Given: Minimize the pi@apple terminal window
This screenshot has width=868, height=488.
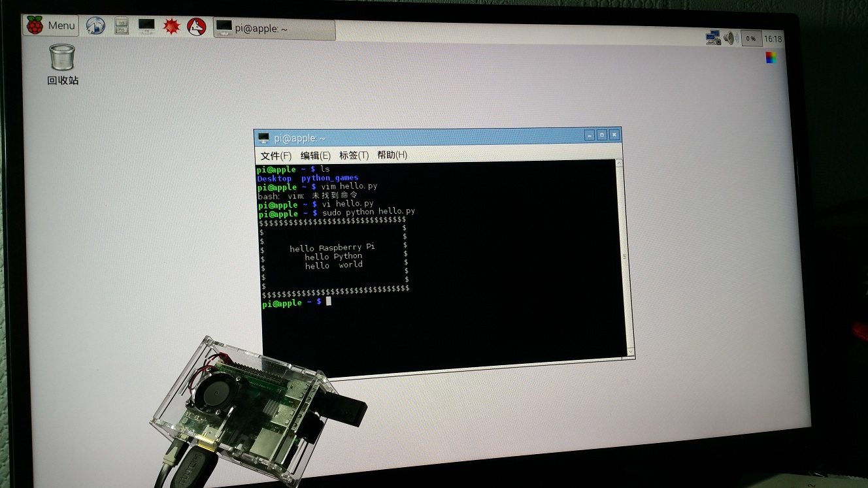Looking at the screenshot, I should point(590,135).
